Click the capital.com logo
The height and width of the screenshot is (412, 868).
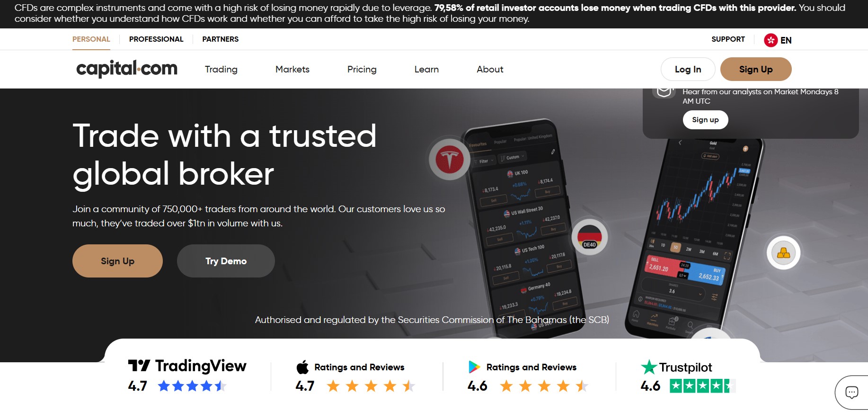127,69
